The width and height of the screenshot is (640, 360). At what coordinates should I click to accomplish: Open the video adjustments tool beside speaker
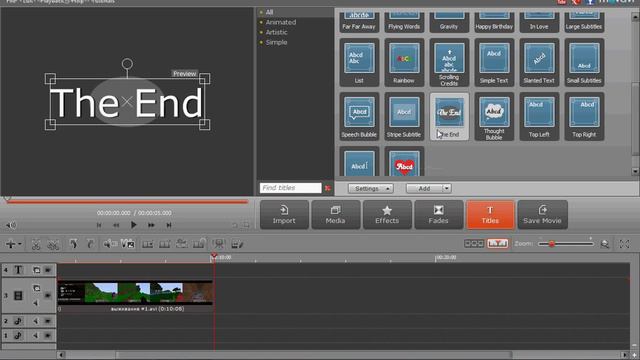[128, 244]
